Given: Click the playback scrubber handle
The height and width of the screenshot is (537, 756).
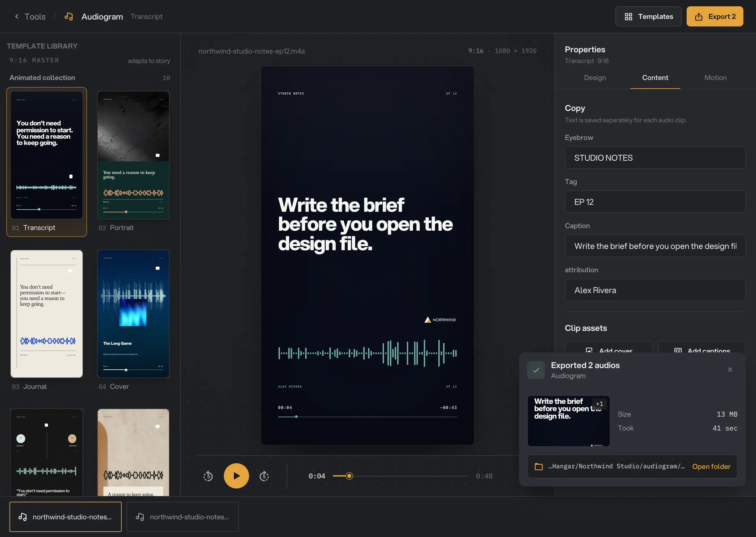Looking at the screenshot, I should pos(349,476).
